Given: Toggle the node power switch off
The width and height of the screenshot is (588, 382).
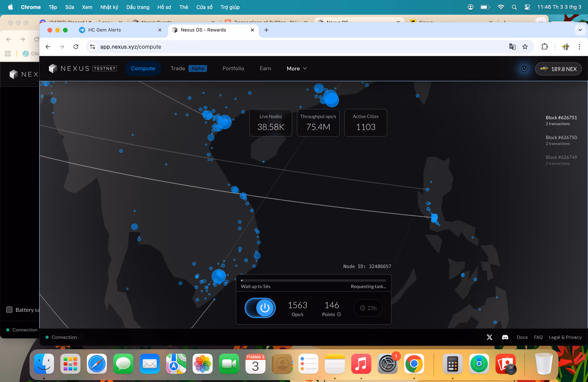Looking at the screenshot, I should tap(260, 308).
